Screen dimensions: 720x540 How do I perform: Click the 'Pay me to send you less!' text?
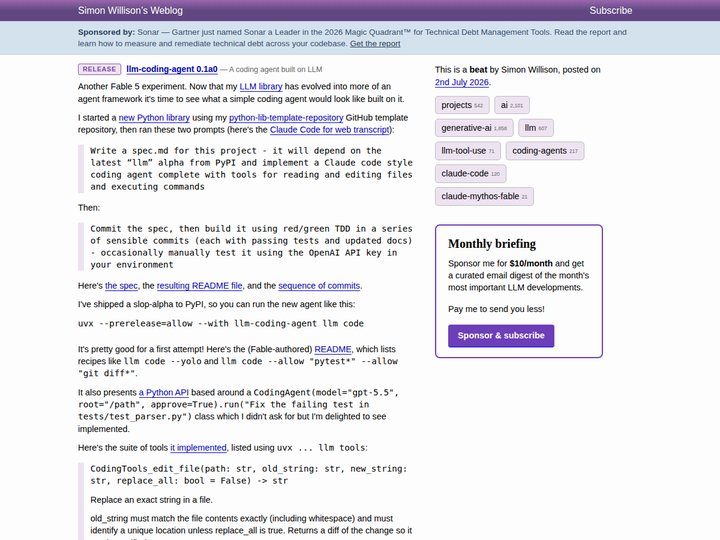[496, 309]
